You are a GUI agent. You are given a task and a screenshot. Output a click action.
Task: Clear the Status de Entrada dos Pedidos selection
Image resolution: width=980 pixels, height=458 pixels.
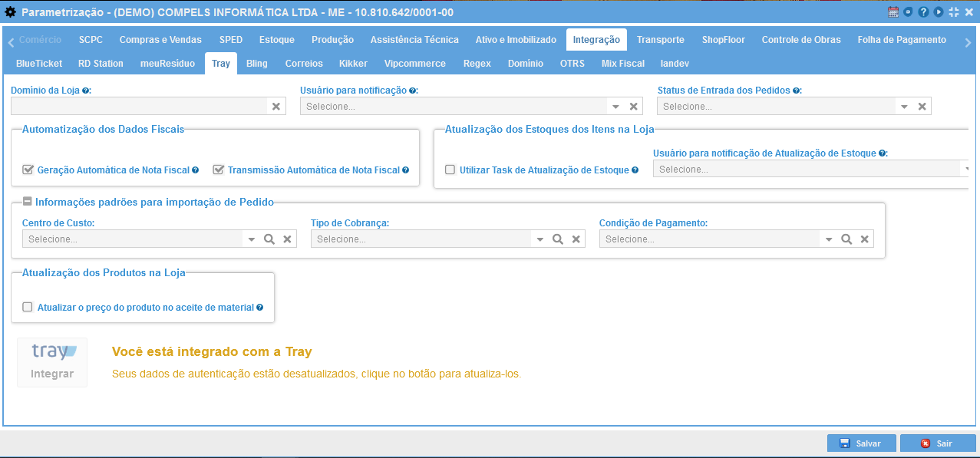coord(922,107)
